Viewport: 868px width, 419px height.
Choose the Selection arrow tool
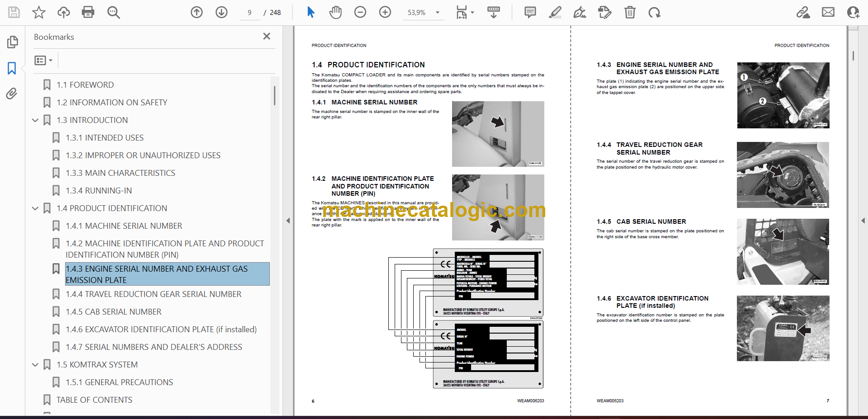click(311, 12)
